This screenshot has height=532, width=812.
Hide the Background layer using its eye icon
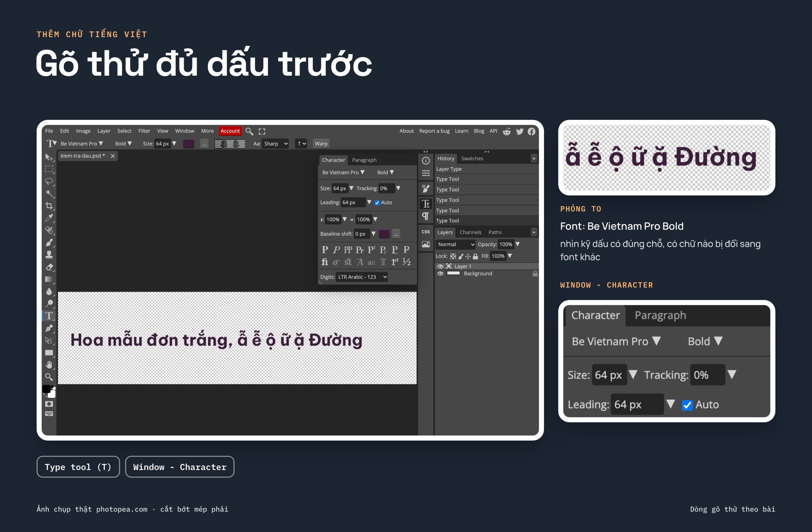point(440,274)
